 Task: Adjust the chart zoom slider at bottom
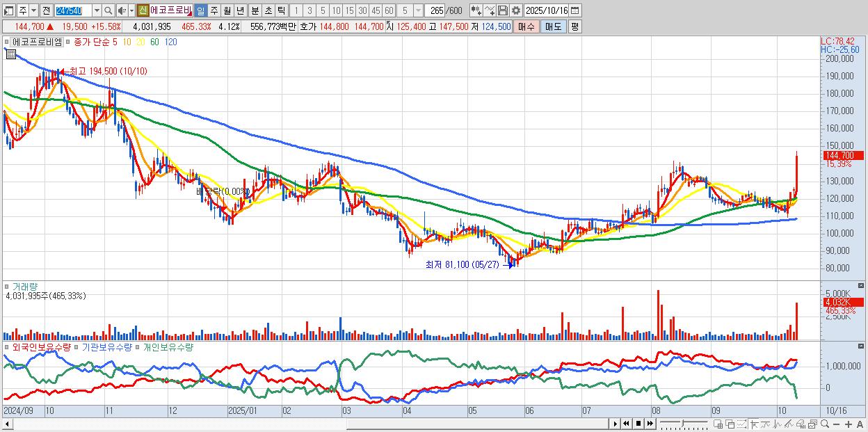click(x=684, y=424)
